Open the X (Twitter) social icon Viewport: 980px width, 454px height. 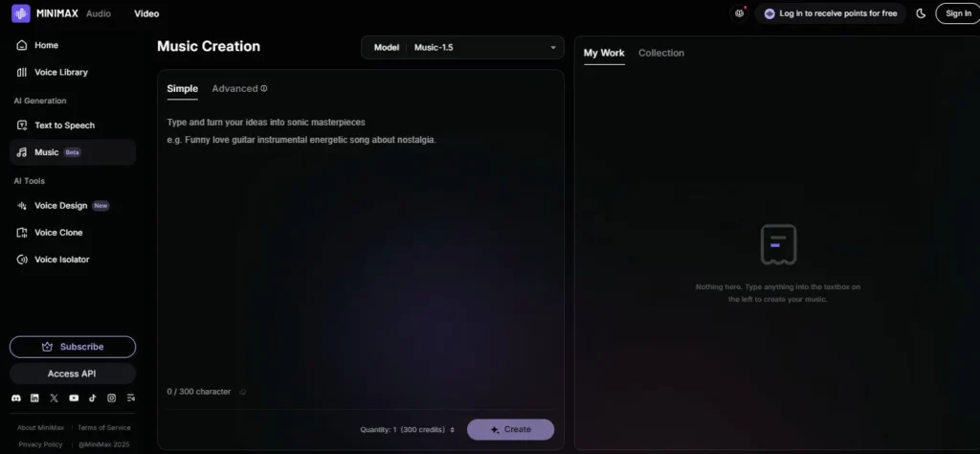pos(55,397)
